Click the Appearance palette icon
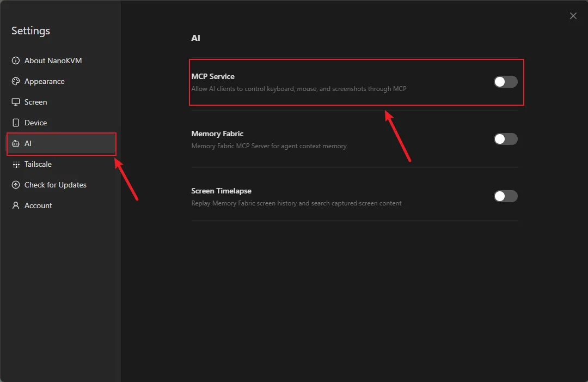 16,81
